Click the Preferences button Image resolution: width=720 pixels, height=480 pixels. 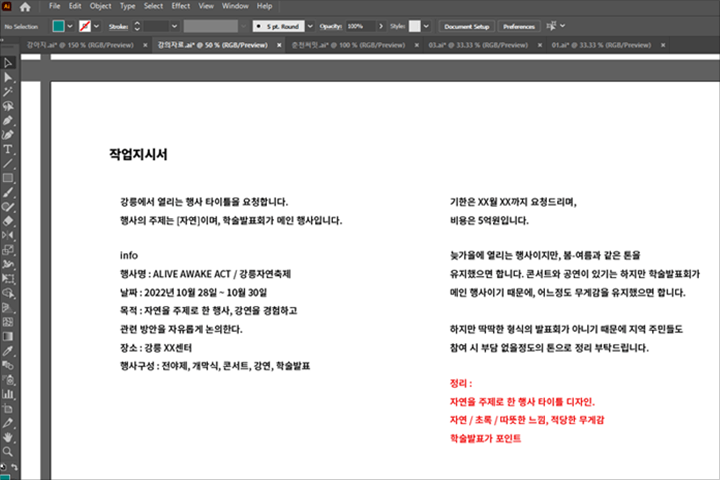pyautogui.click(x=519, y=26)
